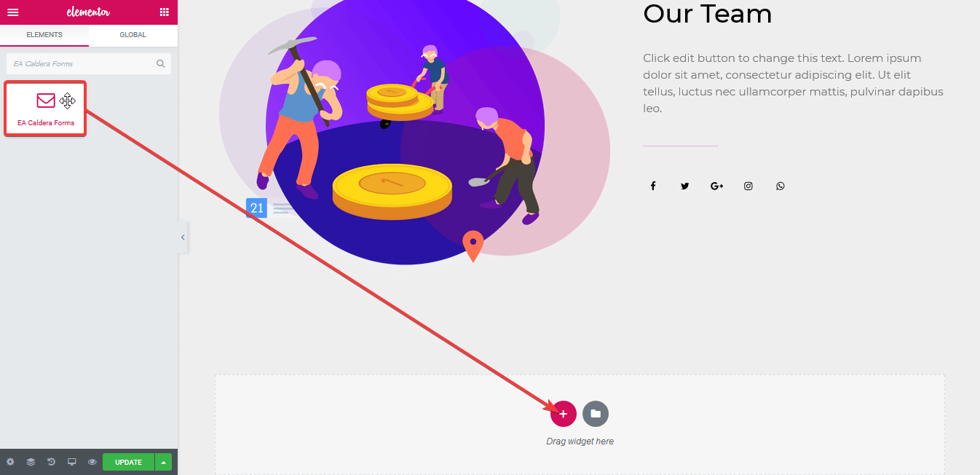This screenshot has width=980, height=475.
Task: Click the search magnifier icon
Action: tap(161, 63)
